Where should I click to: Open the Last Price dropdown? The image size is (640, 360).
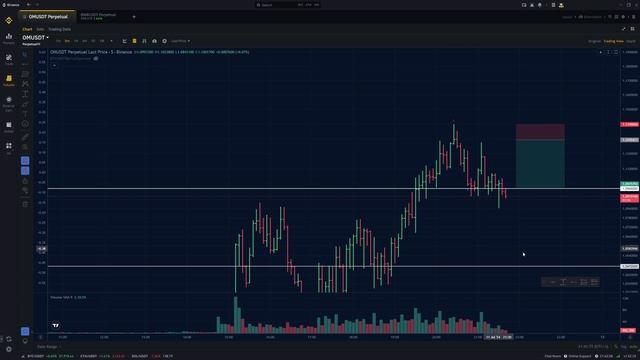point(180,41)
